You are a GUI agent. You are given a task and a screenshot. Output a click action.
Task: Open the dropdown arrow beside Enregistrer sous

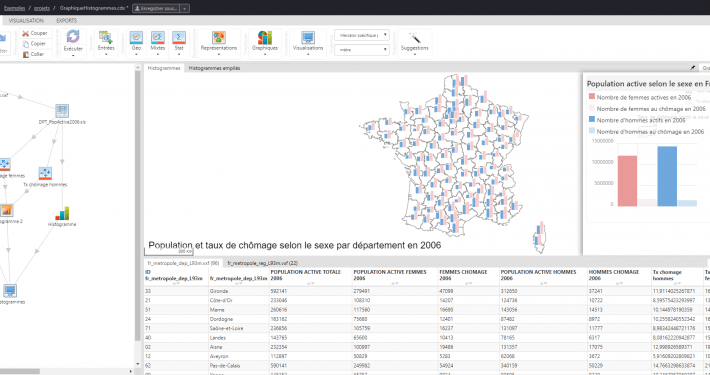(x=185, y=8)
